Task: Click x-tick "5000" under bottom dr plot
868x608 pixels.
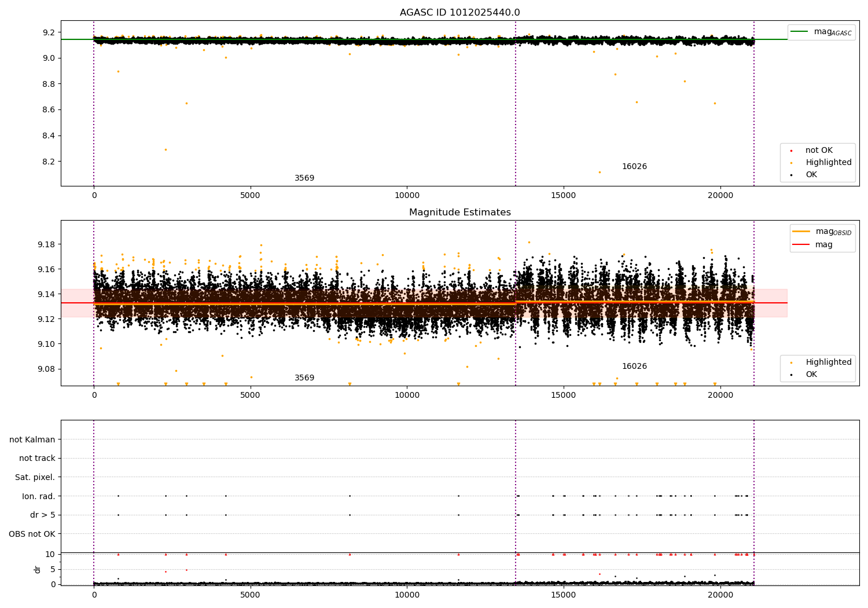Action: [251, 595]
